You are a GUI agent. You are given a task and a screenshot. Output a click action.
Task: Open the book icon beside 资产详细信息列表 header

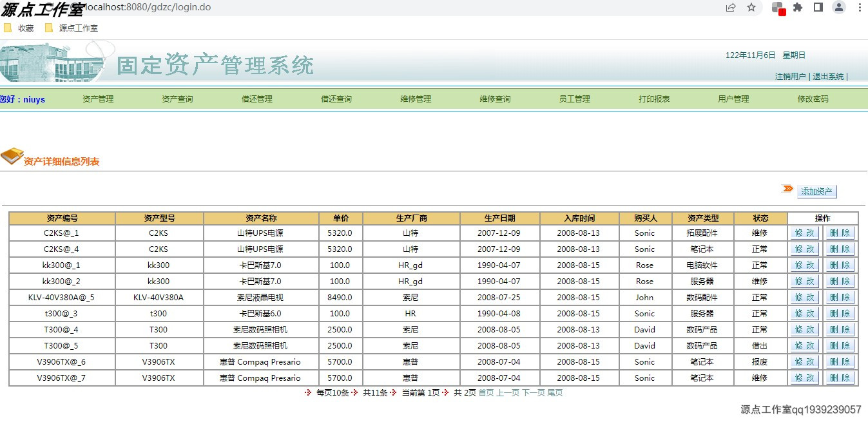(x=12, y=156)
